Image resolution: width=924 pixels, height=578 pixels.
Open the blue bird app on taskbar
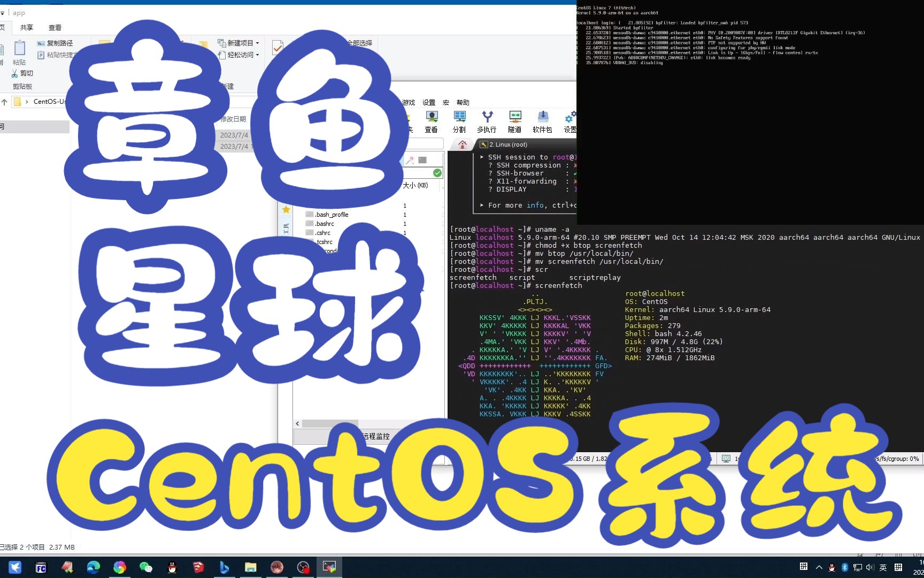[x=15, y=567]
